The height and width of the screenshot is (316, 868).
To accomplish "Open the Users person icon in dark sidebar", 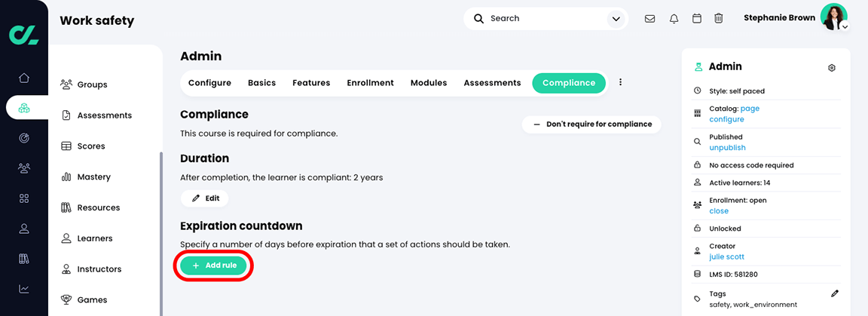I will click(24, 228).
